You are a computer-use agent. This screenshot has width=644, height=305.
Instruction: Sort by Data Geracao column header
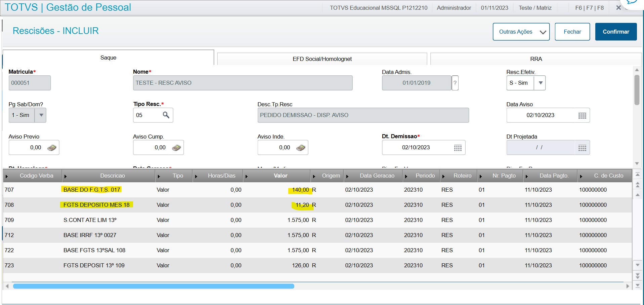374,176
